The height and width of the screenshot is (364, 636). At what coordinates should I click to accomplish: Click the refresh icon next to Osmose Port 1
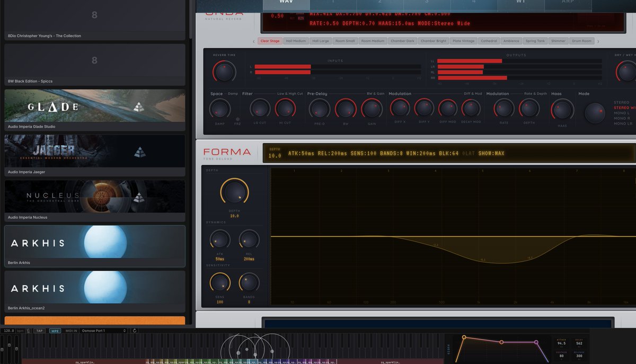pos(135,331)
